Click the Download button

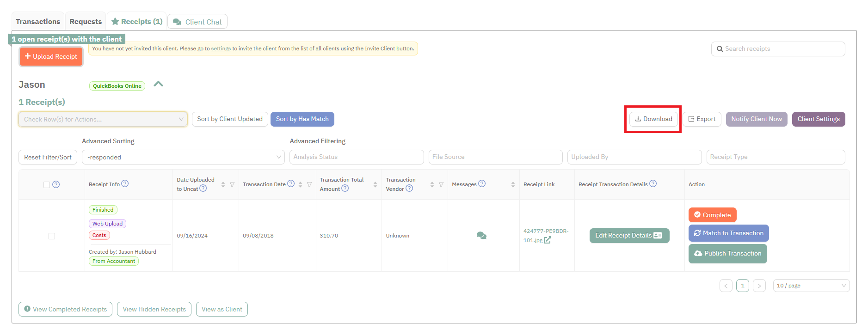pos(653,119)
